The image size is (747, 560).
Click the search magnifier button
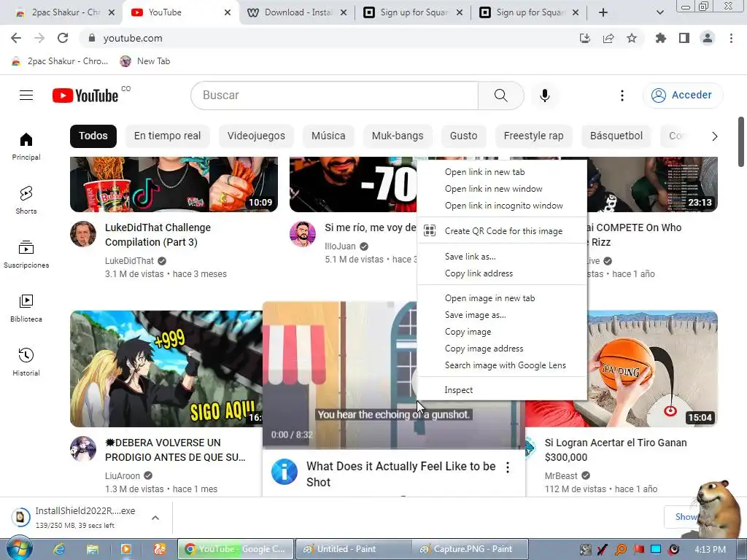[x=500, y=96]
